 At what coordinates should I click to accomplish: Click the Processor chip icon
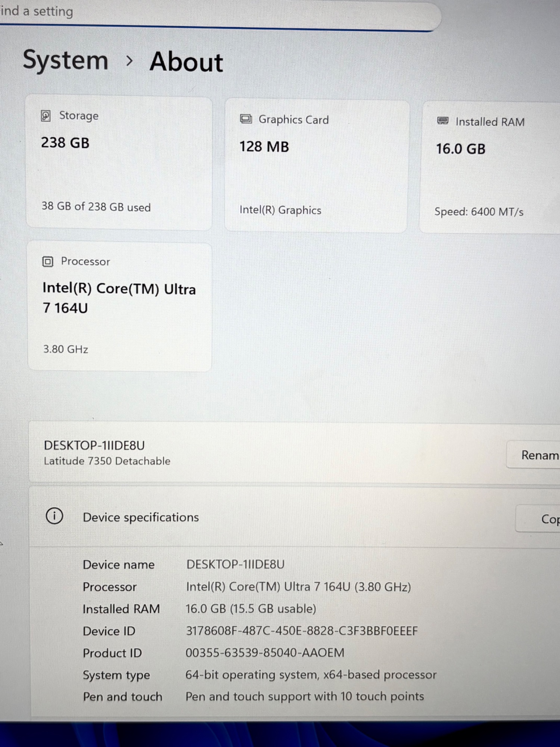pos(48,261)
